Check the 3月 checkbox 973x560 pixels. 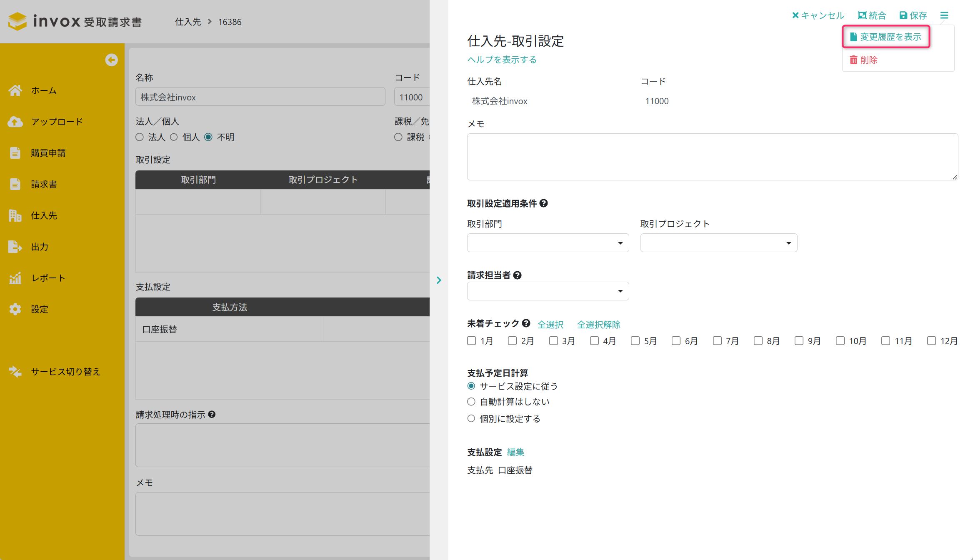[x=553, y=341]
